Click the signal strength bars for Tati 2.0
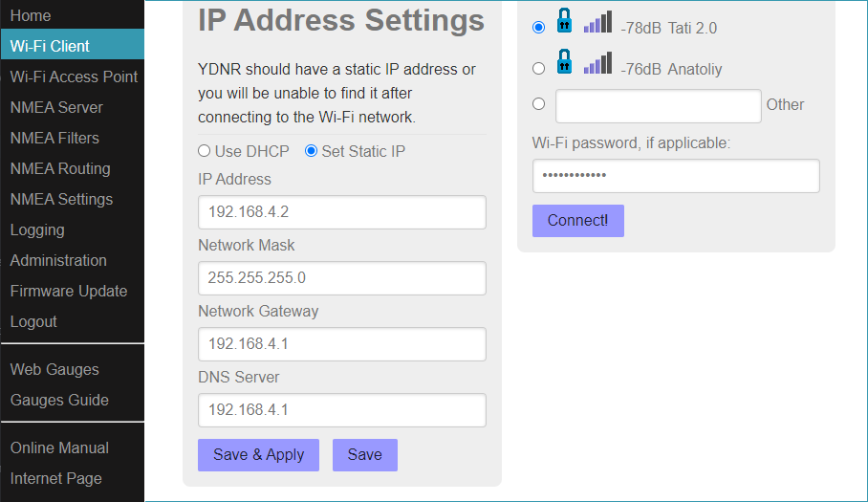Screen dimensions: 868x502 coord(597,24)
